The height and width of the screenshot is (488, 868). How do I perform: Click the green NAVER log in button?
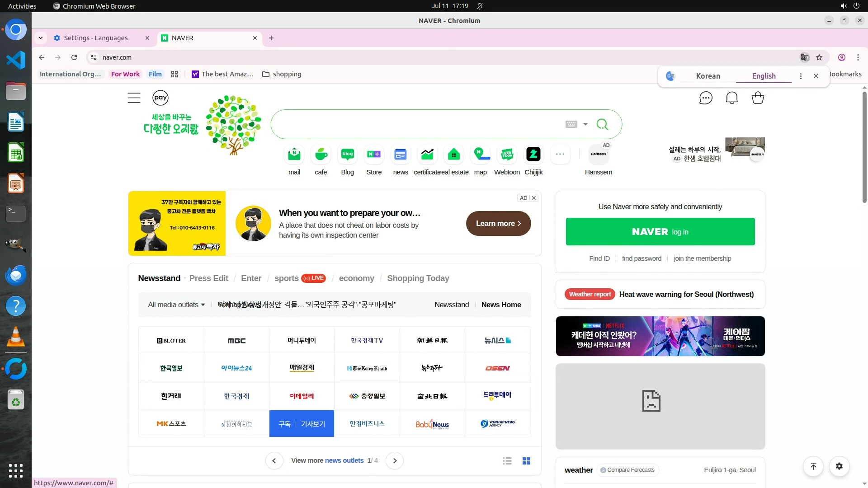point(660,232)
